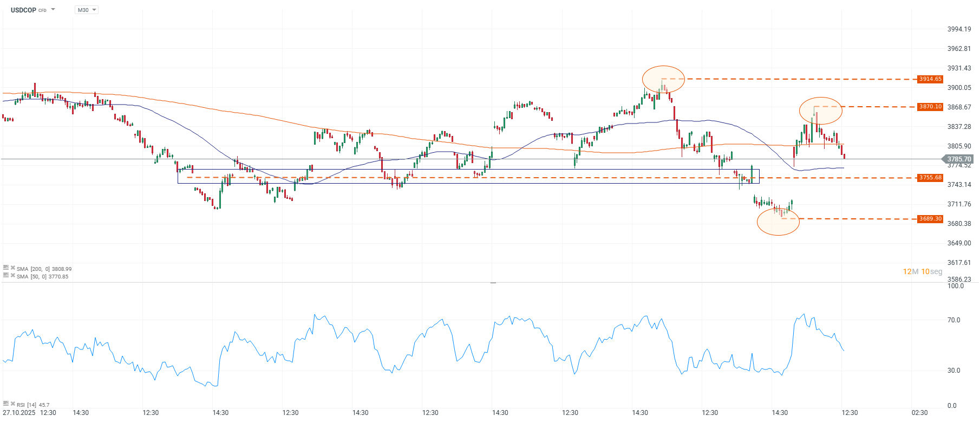Click the RSI [14] 45.7 label

pyautogui.click(x=33, y=405)
